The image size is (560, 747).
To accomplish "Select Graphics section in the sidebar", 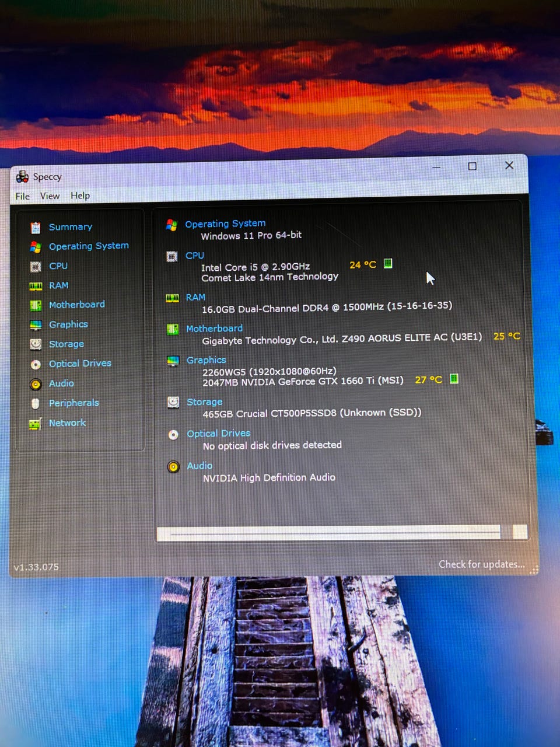I will (x=68, y=324).
